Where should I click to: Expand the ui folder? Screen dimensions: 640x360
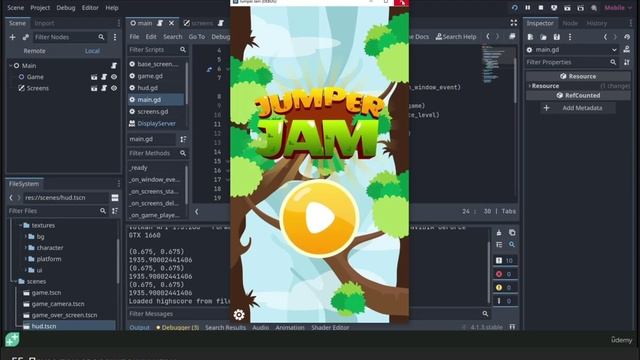tap(26, 270)
